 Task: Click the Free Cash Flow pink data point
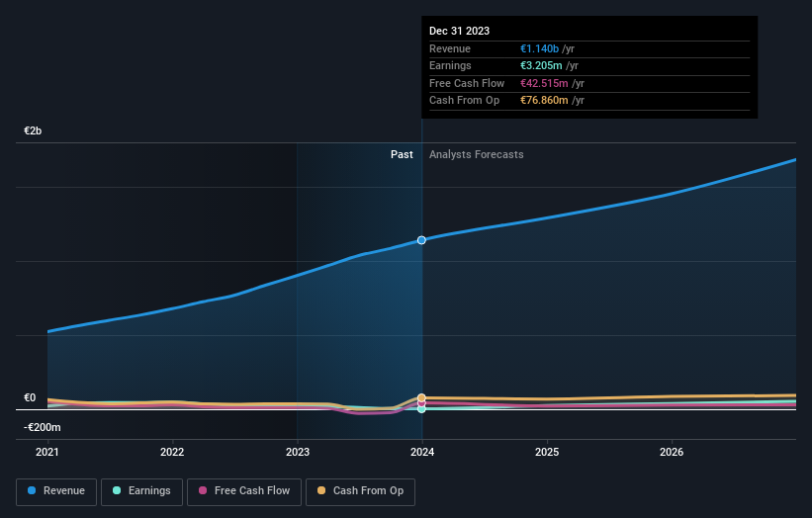(x=421, y=403)
